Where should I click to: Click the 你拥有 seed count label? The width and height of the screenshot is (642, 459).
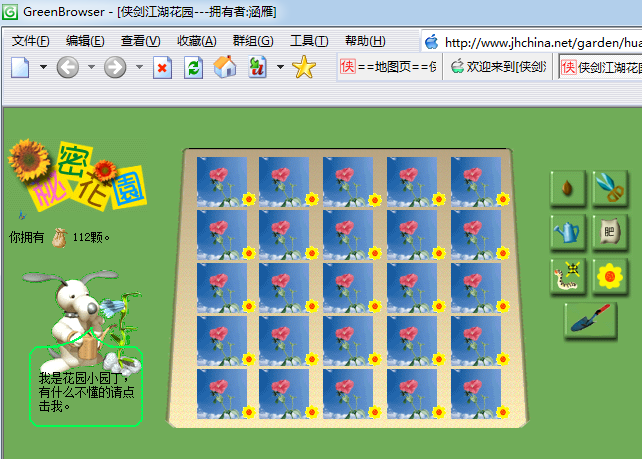(27, 237)
